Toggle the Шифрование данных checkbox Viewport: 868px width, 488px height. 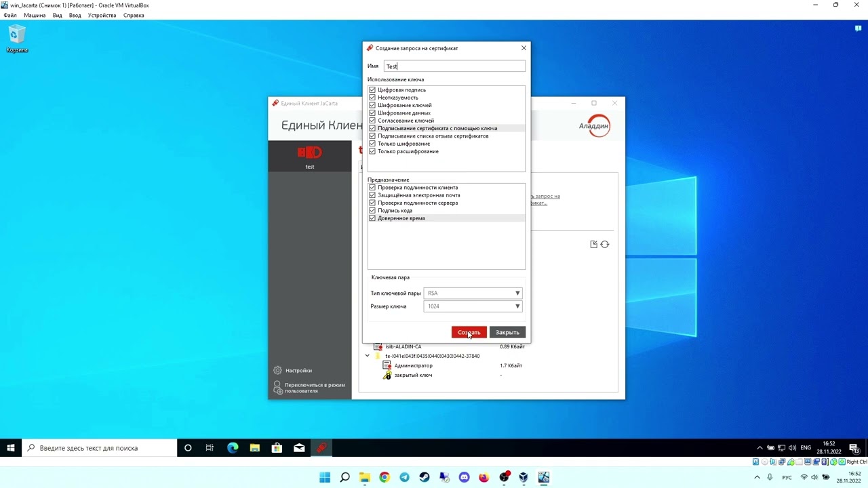pos(372,113)
